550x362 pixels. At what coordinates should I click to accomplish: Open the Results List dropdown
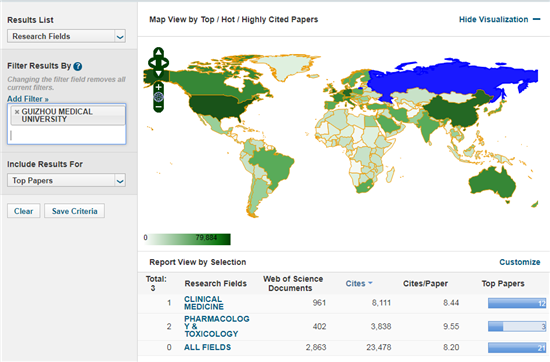click(66, 36)
